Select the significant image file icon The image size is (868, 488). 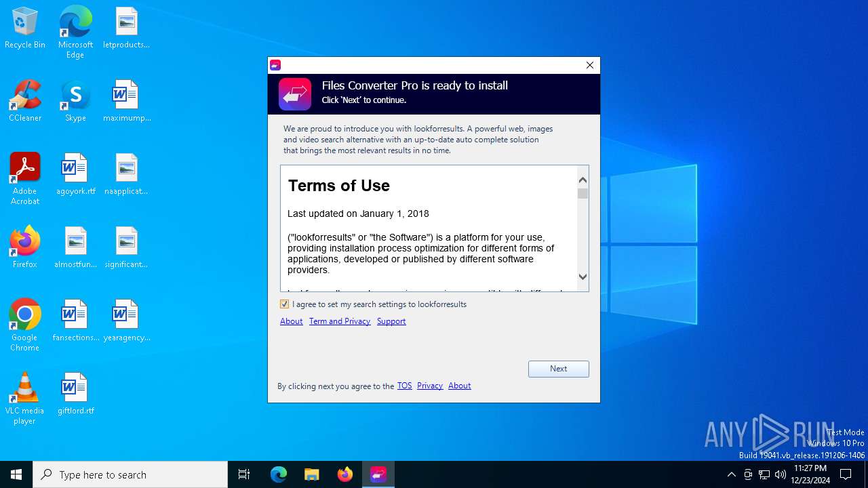(126, 248)
